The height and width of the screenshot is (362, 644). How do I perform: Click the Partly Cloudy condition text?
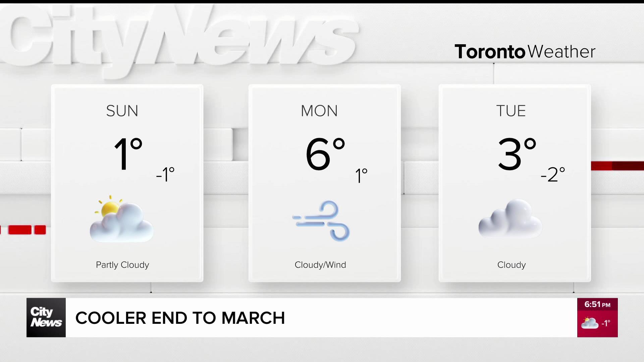click(x=122, y=265)
